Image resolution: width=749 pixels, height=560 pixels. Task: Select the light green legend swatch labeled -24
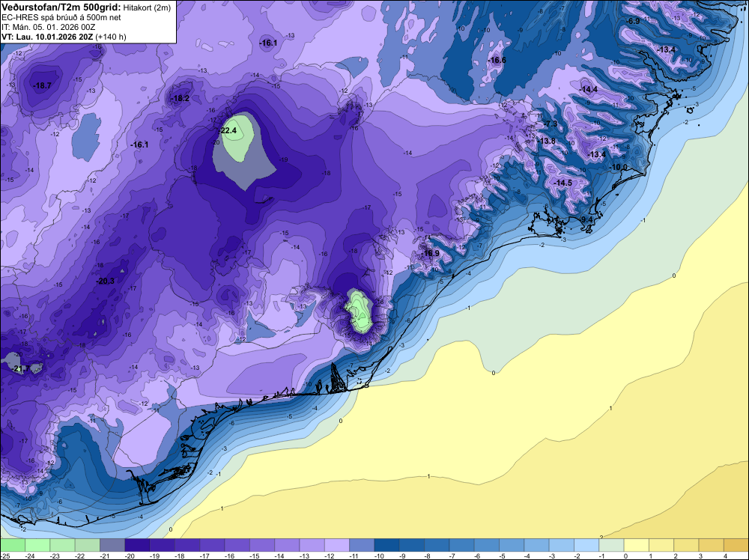(37, 545)
